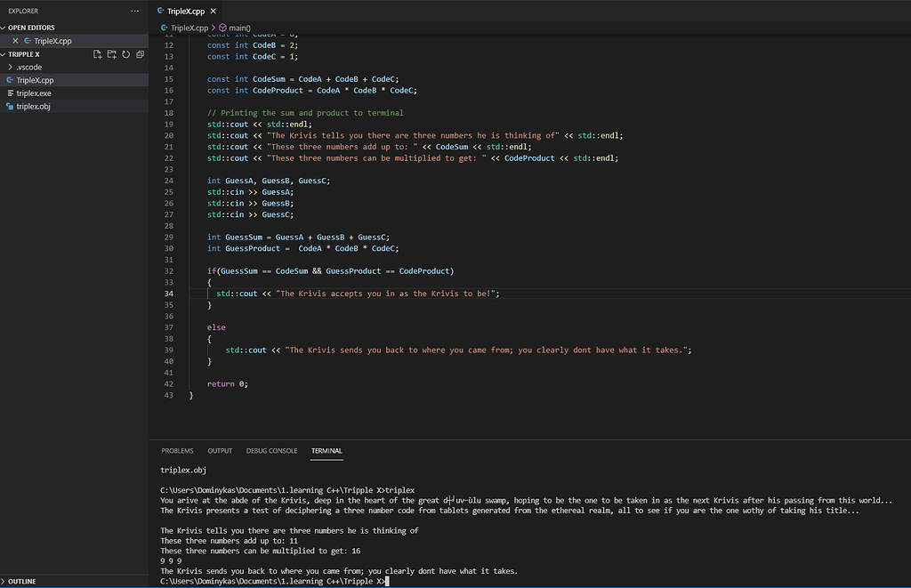Expand the .vscode folder

coord(28,67)
